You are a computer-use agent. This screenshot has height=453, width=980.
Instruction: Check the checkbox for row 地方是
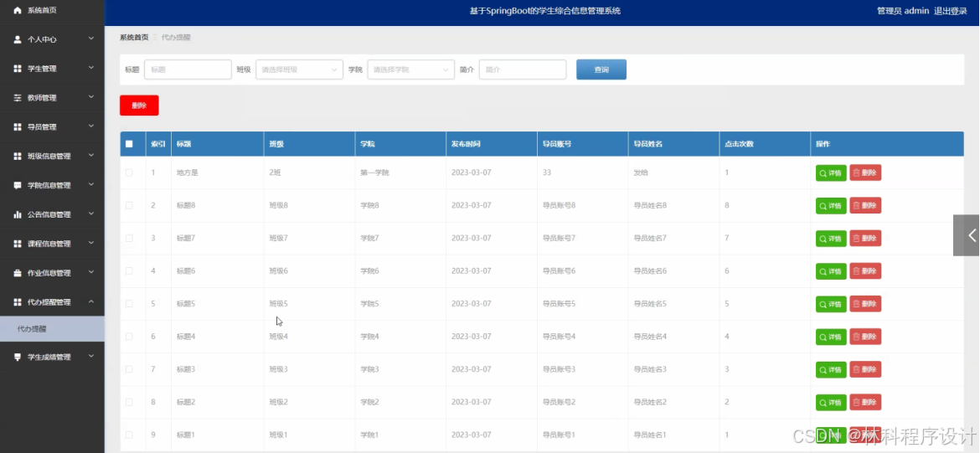click(129, 172)
